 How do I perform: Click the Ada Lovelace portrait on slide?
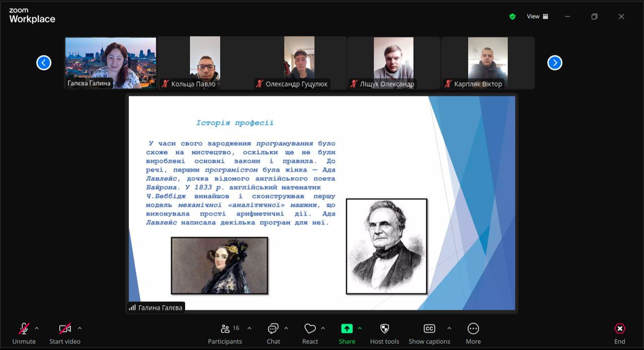point(219,265)
